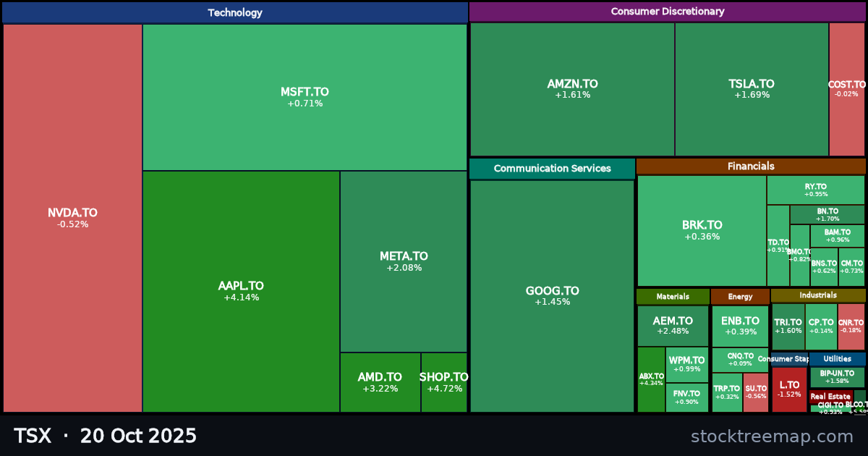Select the Consumer Staples sector header

[x=789, y=359]
